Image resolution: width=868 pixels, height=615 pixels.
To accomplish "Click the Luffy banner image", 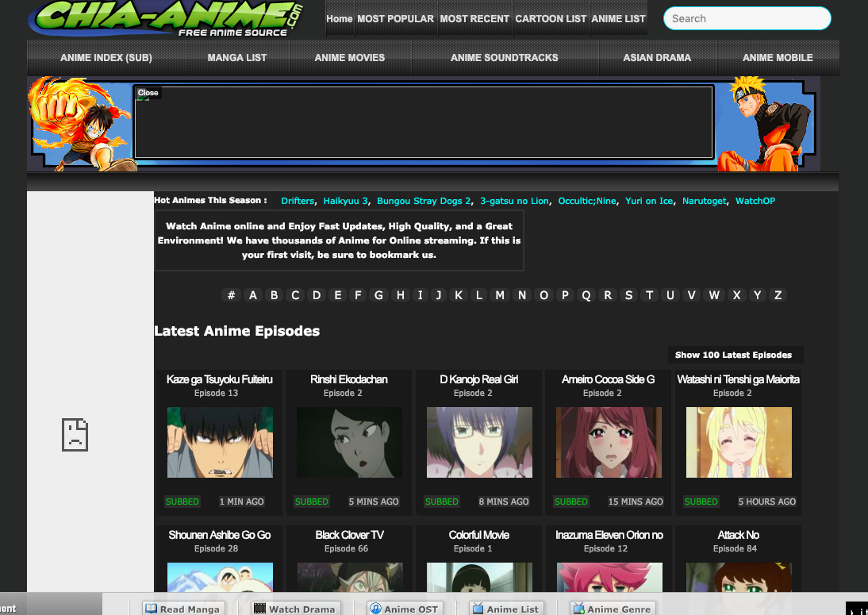I will click(x=81, y=124).
